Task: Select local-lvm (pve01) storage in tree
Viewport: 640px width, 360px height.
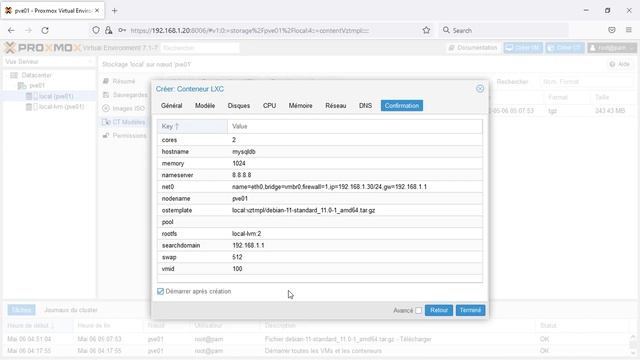Action: (x=61, y=107)
